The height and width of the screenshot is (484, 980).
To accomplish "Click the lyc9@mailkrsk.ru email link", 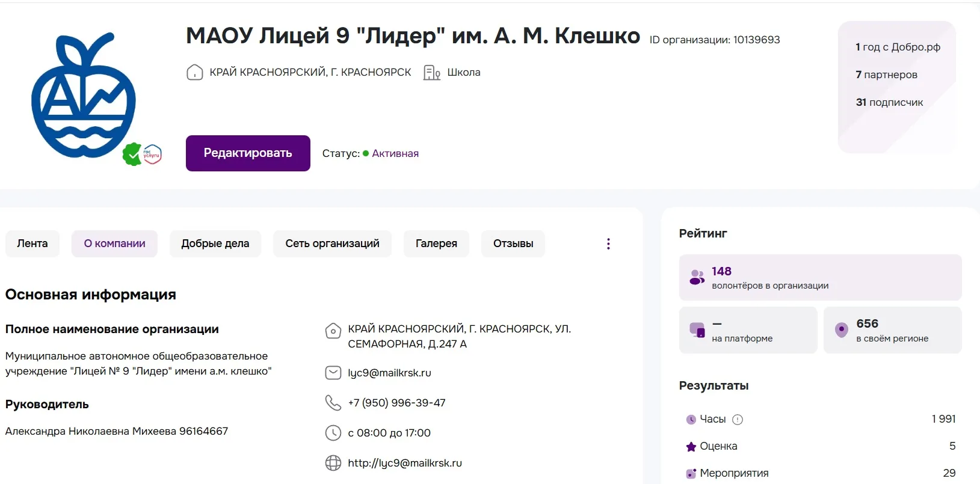I will pyautogui.click(x=389, y=373).
